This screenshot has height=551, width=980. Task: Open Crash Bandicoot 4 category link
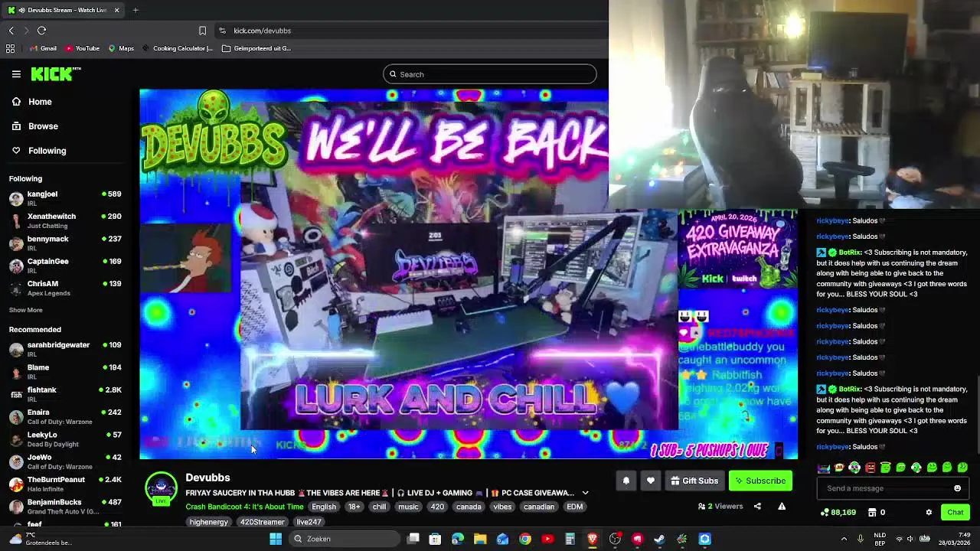244,507
